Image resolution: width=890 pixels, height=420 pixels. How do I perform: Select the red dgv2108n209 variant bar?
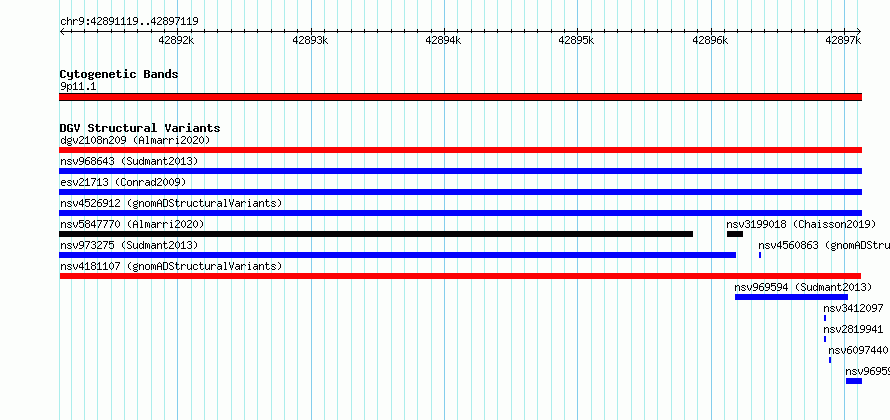(460, 150)
